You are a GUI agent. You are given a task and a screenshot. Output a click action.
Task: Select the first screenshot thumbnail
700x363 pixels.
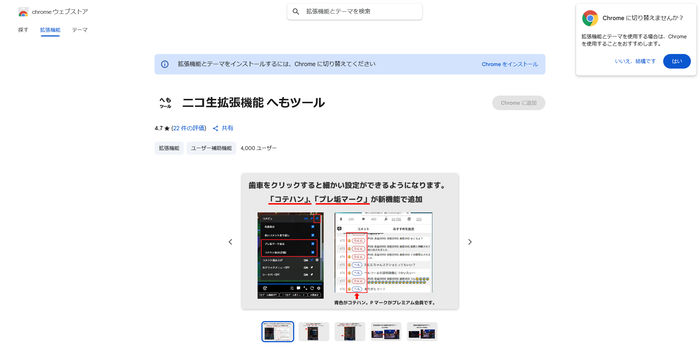click(278, 332)
